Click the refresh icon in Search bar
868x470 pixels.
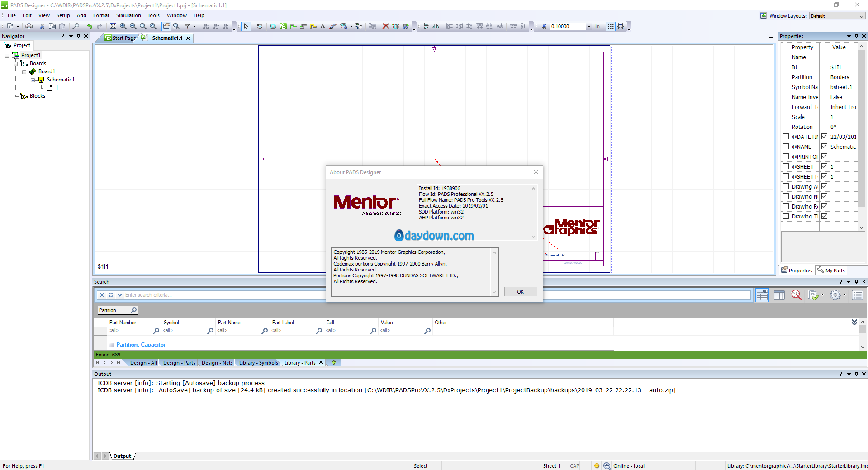[111, 295]
